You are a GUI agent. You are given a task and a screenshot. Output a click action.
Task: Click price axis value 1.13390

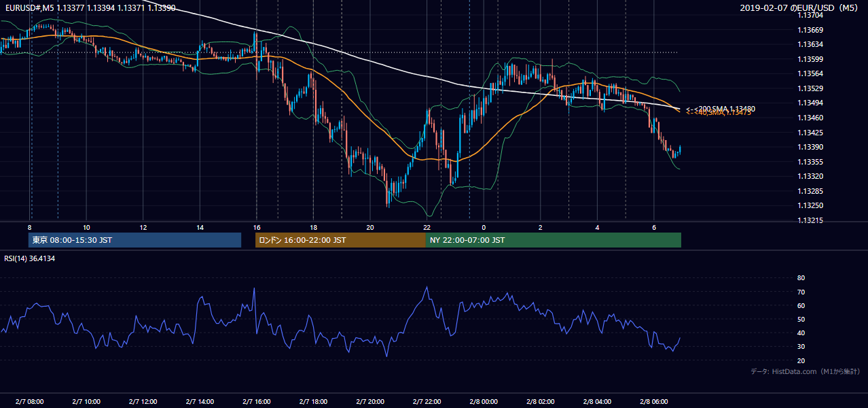tap(810, 147)
